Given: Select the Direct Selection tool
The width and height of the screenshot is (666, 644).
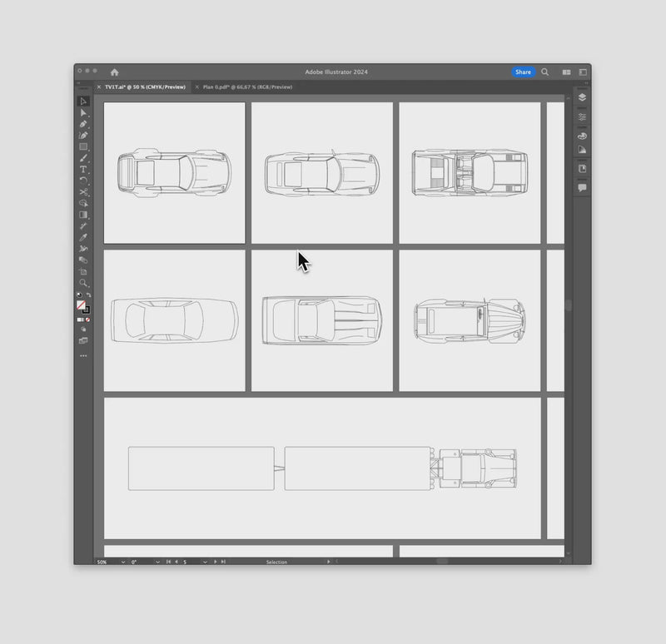Looking at the screenshot, I should click(x=83, y=112).
